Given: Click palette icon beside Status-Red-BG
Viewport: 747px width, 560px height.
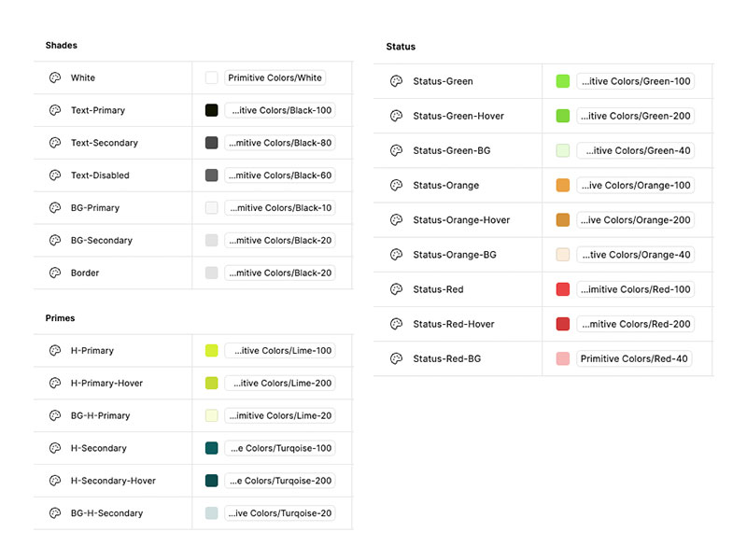Looking at the screenshot, I should 396,359.
